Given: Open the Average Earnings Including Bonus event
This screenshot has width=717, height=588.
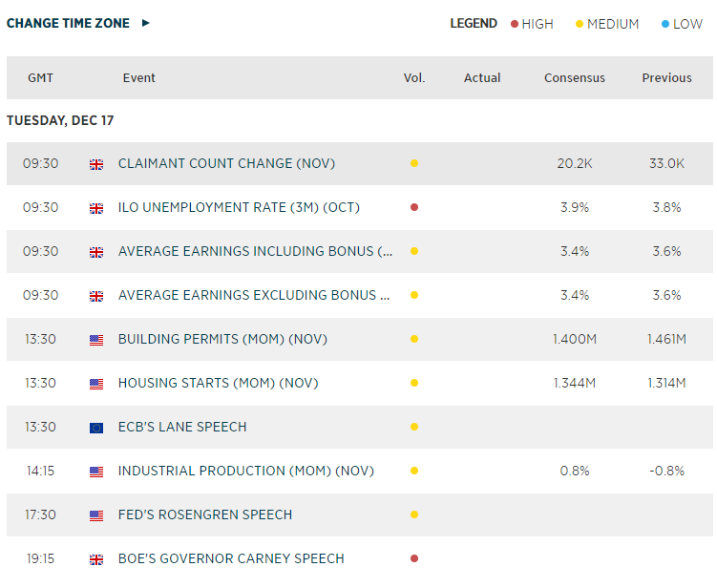Looking at the screenshot, I should pyautogui.click(x=255, y=252).
